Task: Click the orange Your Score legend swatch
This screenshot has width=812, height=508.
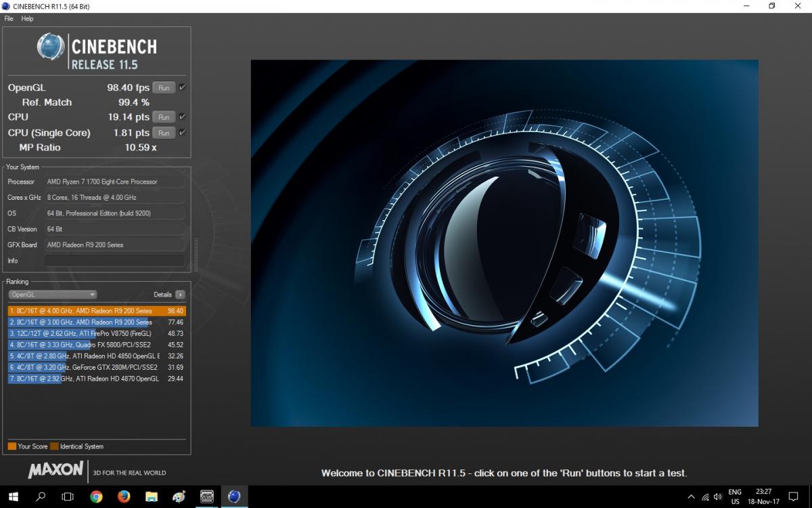Action: pyautogui.click(x=12, y=446)
